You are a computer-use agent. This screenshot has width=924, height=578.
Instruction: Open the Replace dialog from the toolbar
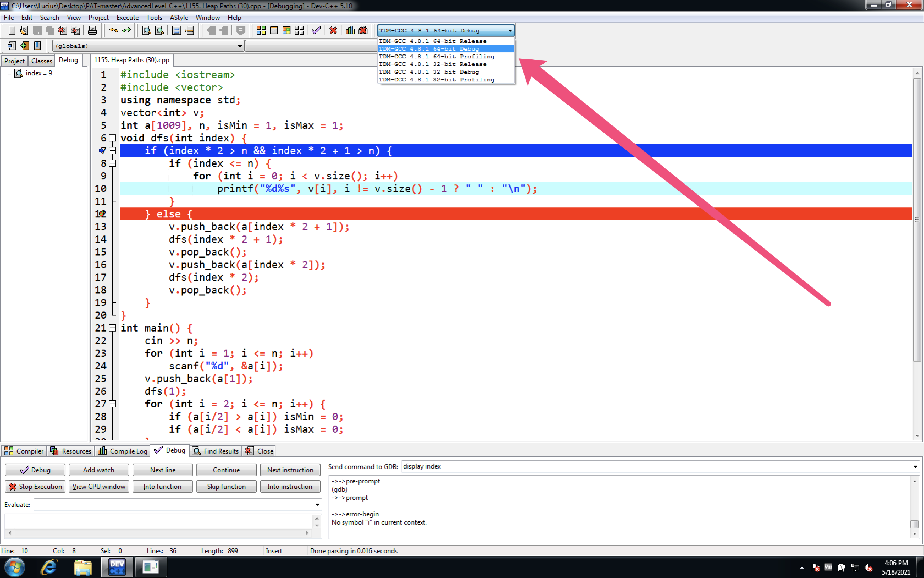[x=160, y=30]
